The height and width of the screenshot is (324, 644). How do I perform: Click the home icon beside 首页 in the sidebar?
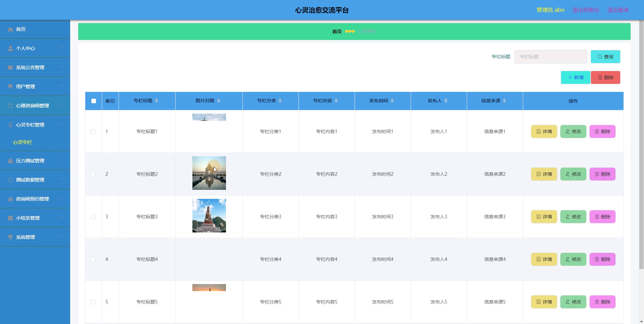[x=10, y=30]
